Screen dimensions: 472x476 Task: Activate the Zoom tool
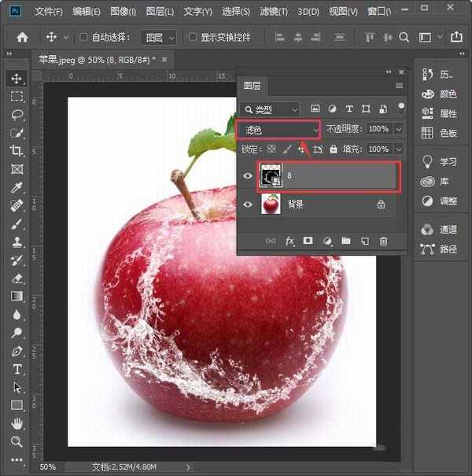(x=17, y=441)
